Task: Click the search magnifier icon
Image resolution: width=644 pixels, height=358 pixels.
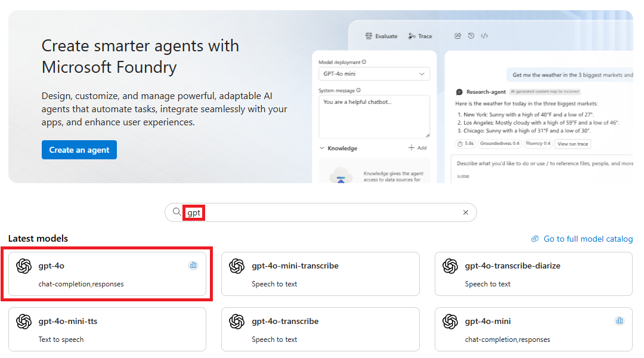Action: [x=177, y=212]
